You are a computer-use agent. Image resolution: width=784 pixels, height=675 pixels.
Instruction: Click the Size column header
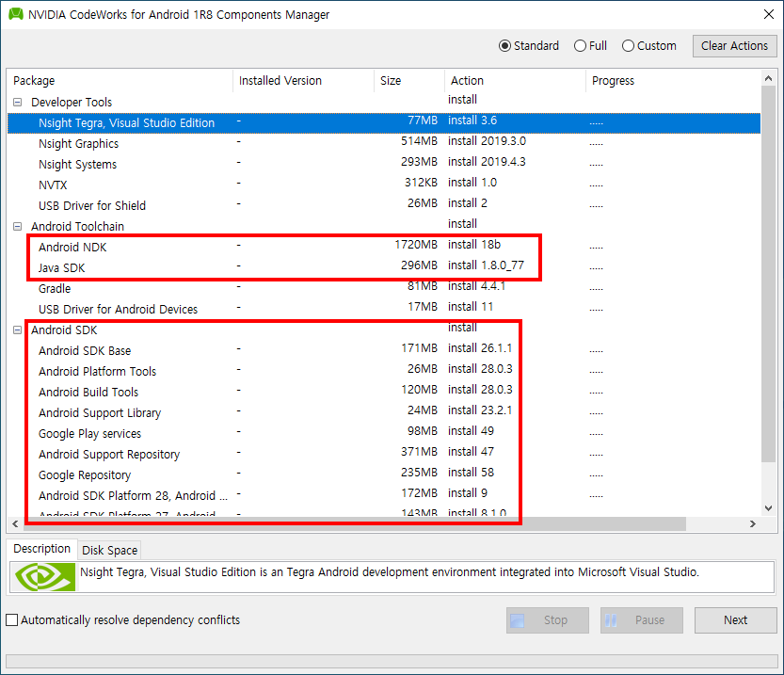(409, 81)
